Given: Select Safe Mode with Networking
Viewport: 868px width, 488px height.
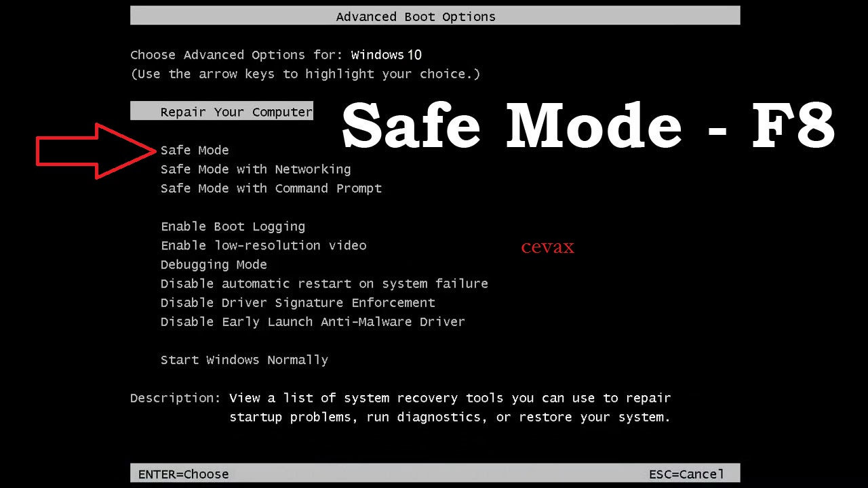Looking at the screenshot, I should (256, 169).
